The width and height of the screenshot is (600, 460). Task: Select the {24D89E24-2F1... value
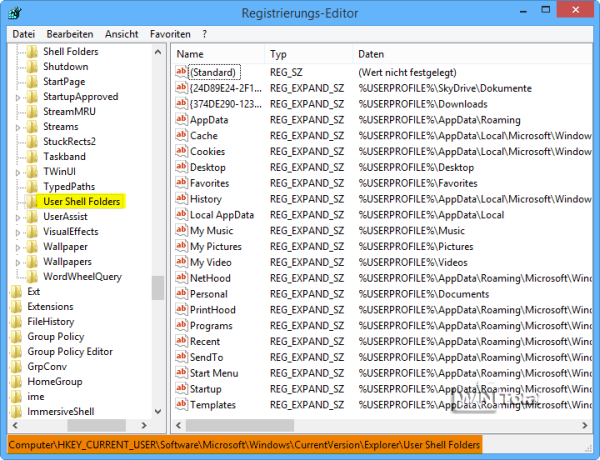(x=226, y=88)
